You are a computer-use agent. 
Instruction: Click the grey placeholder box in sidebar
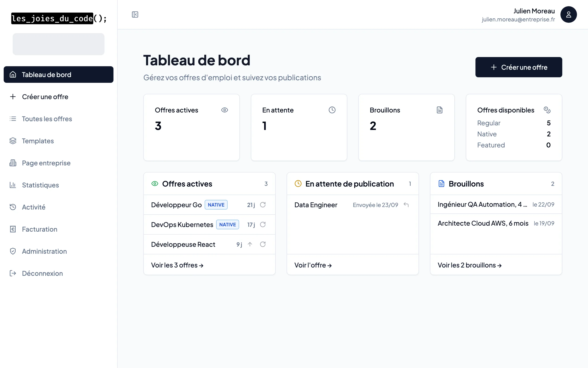click(x=59, y=44)
